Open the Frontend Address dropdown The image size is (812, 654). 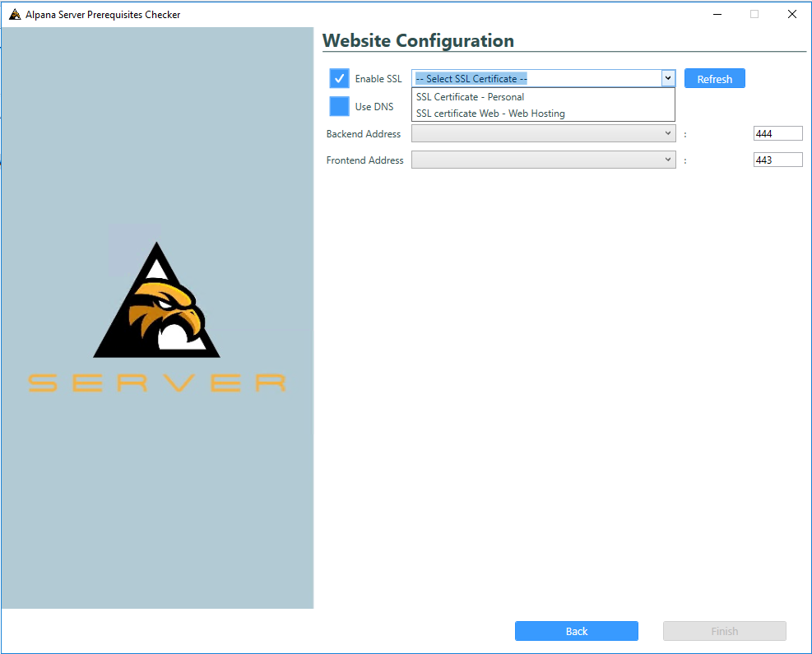tap(543, 160)
